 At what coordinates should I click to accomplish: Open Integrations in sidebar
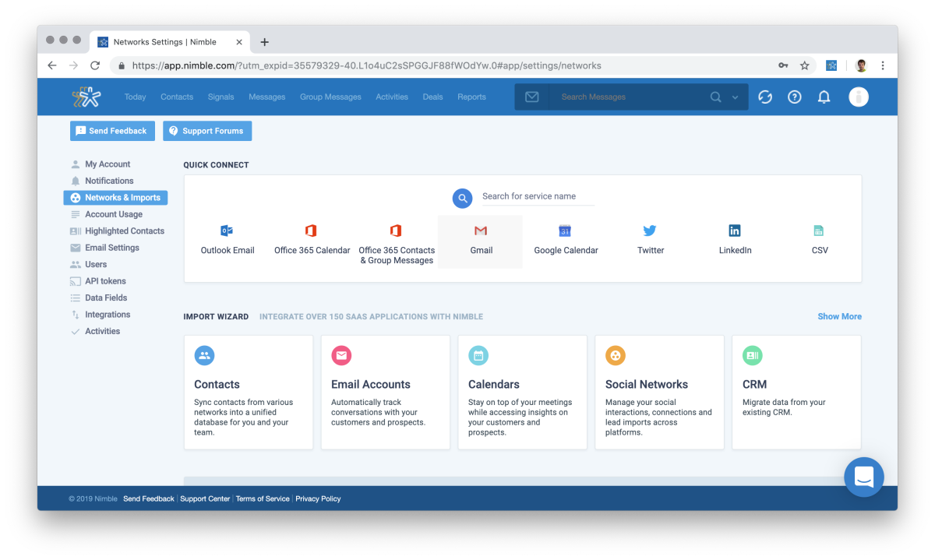(108, 315)
